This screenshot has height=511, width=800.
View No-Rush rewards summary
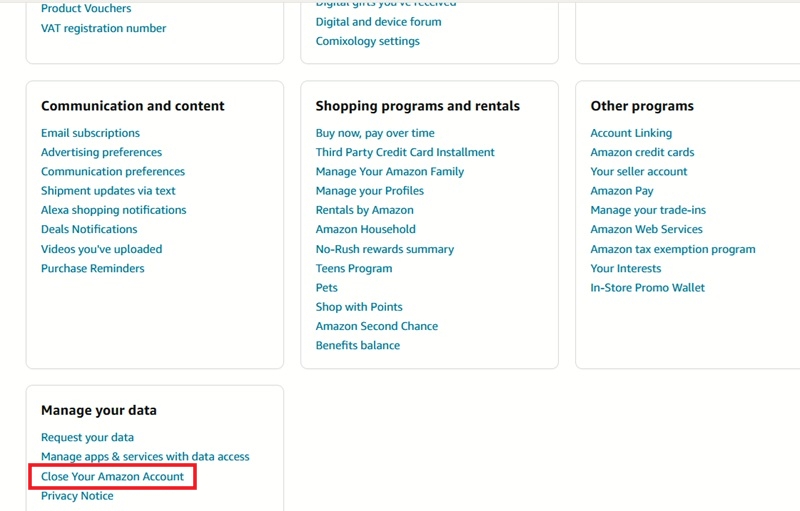point(385,249)
